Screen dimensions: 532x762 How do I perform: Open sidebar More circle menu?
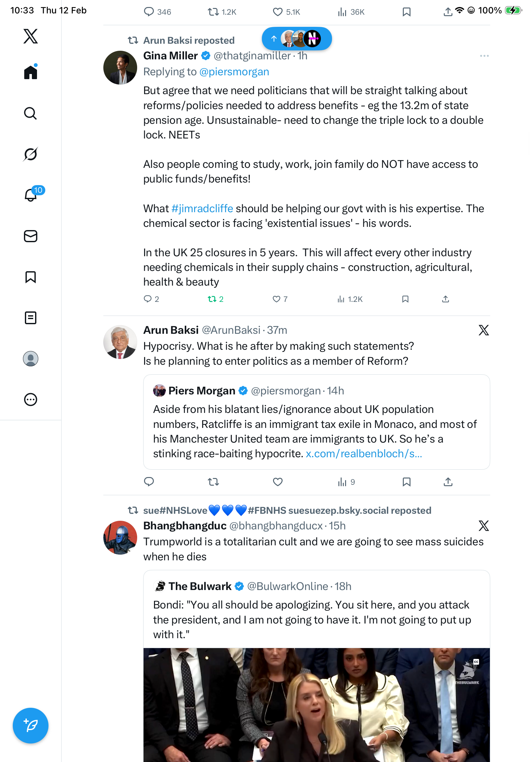(30, 400)
